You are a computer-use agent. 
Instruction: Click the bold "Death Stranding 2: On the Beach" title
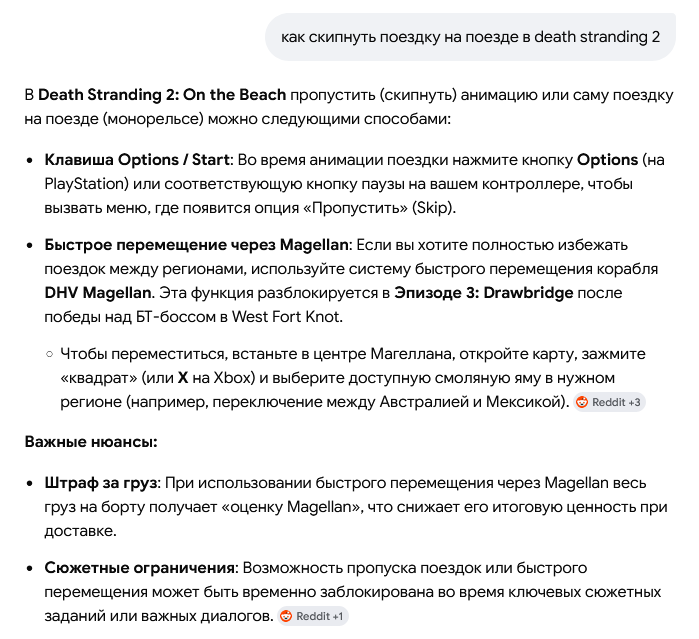(162, 96)
